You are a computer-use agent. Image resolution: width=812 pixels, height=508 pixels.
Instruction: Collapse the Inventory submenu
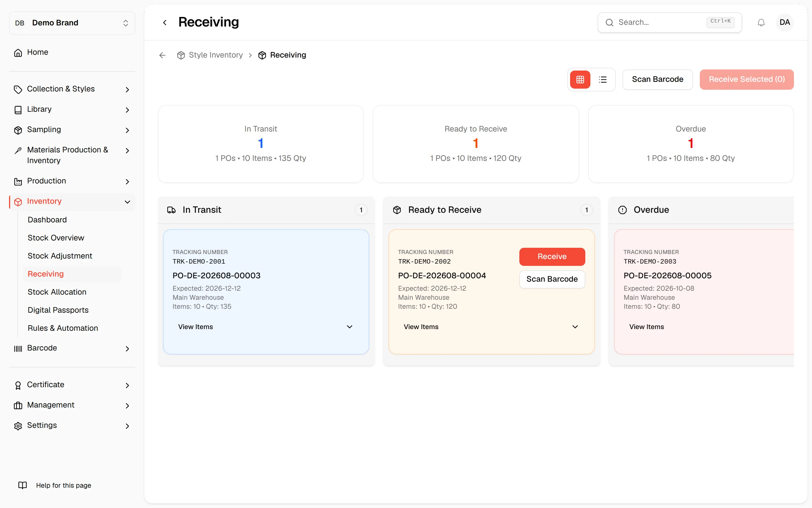click(127, 202)
